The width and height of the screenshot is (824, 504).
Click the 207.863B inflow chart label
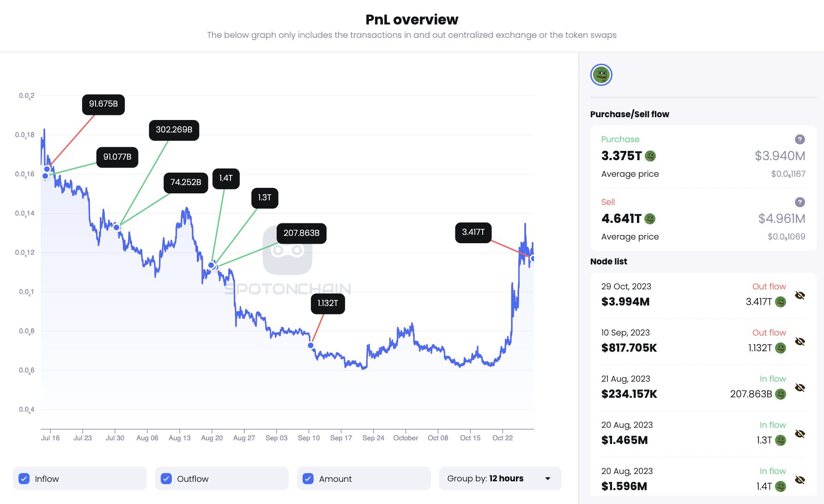pyautogui.click(x=301, y=233)
